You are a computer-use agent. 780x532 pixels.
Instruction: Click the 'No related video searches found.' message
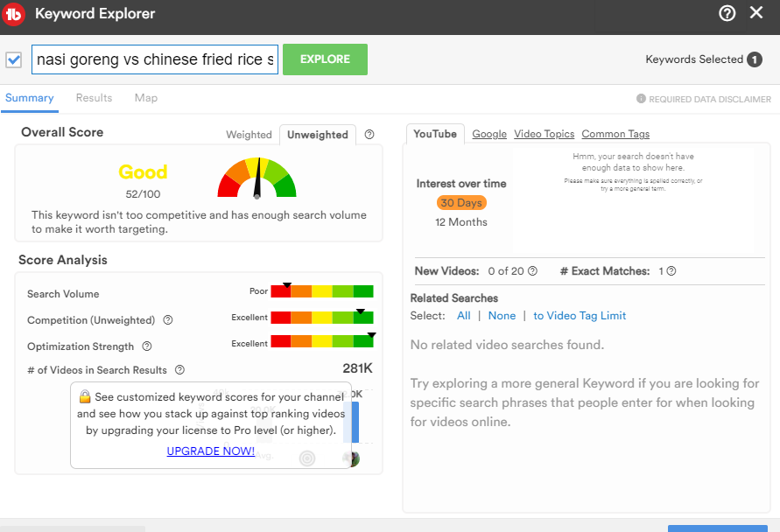coord(507,345)
